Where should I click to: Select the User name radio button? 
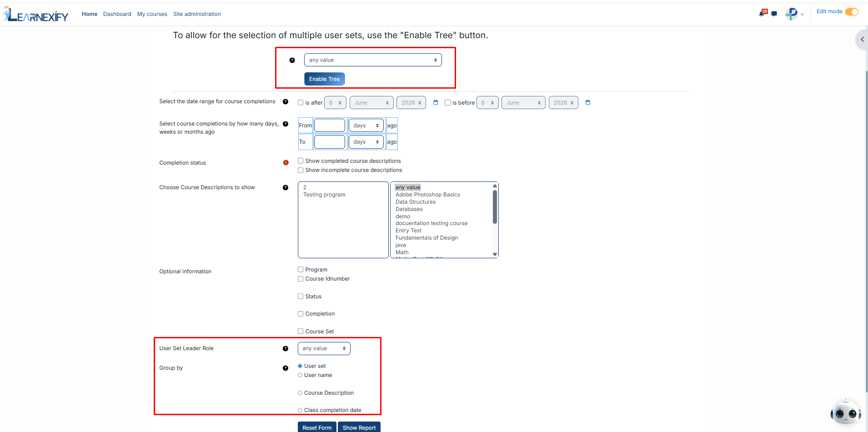pyautogui.click(x=300, y=375)
